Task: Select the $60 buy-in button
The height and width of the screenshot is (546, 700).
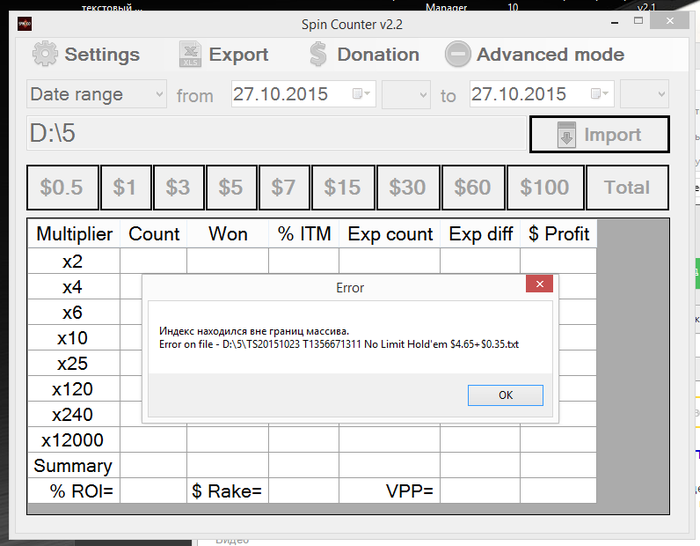Action: point(473,188)
